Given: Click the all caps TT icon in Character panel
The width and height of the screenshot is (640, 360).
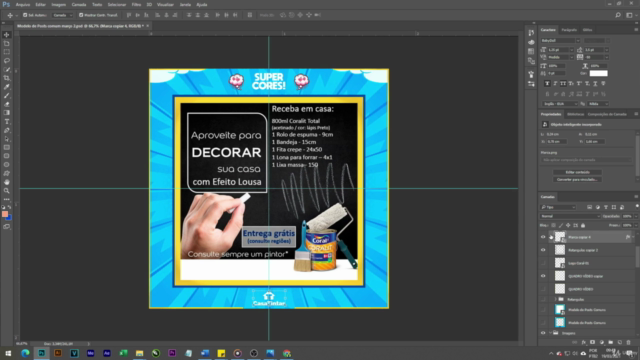Looking at the screenshot, I should pyautogui.click(x=563, y=83).
